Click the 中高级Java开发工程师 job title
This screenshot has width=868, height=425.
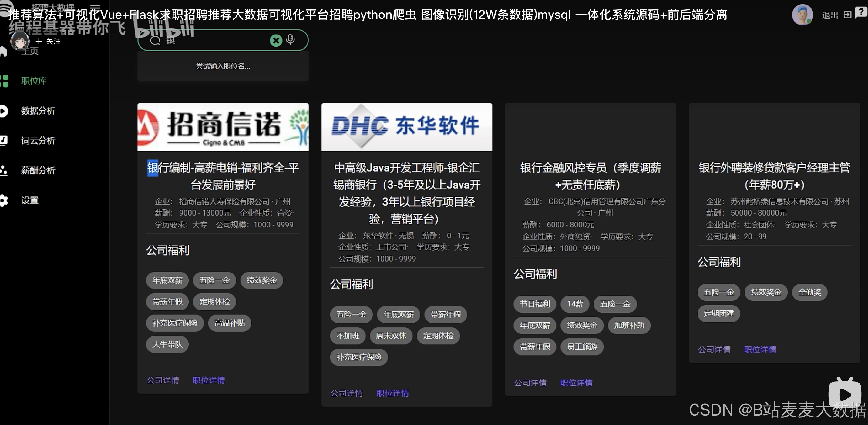407,193
